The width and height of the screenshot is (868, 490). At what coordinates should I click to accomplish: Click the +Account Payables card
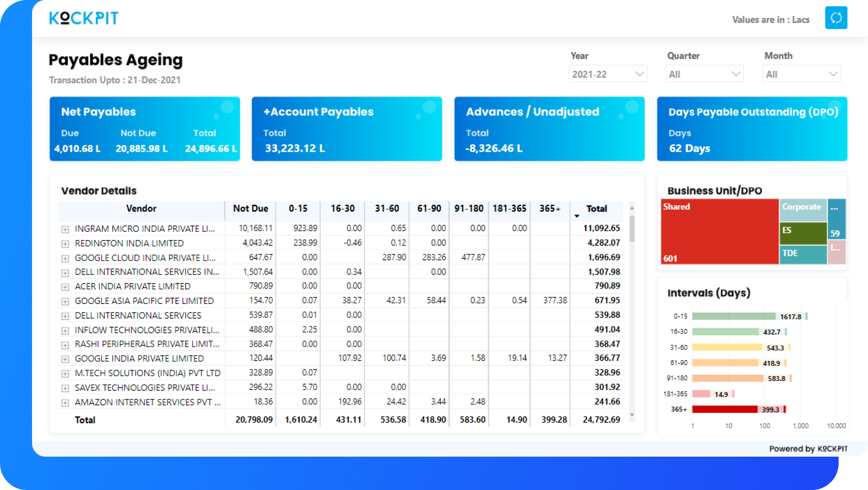click(x=347, y=129)
